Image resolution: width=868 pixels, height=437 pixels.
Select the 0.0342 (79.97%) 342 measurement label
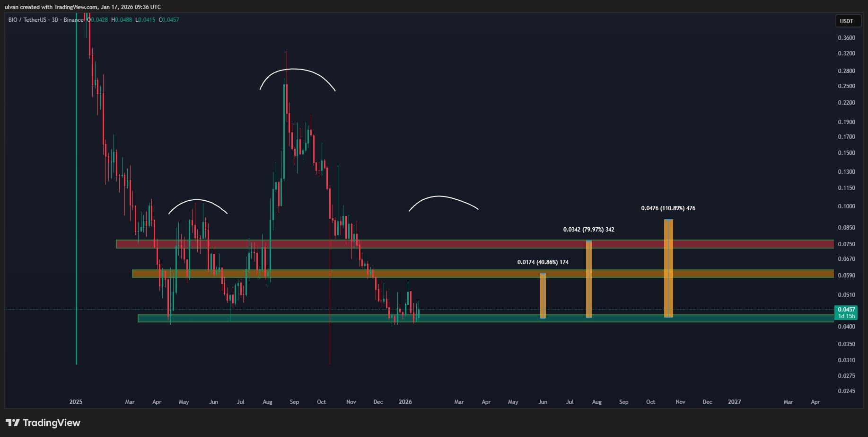[589, 230]
